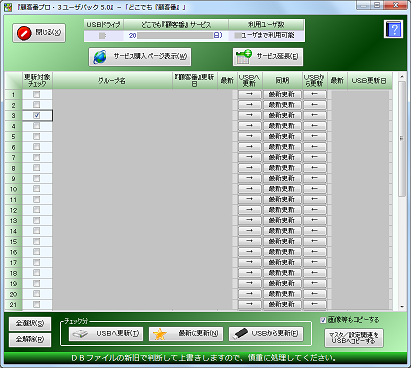This screenshot has width=411, height=368.
Task: Click the left arrow button in row 5
Action: coord(314,136)
